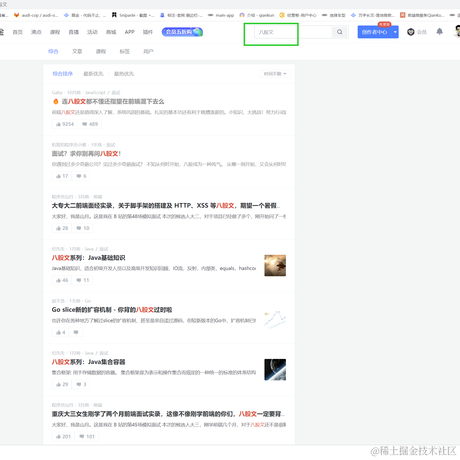The height and width of the screenshot is (460, 460).
Task: Like the 大专大二前端面经实录 article
Action: 62,228
